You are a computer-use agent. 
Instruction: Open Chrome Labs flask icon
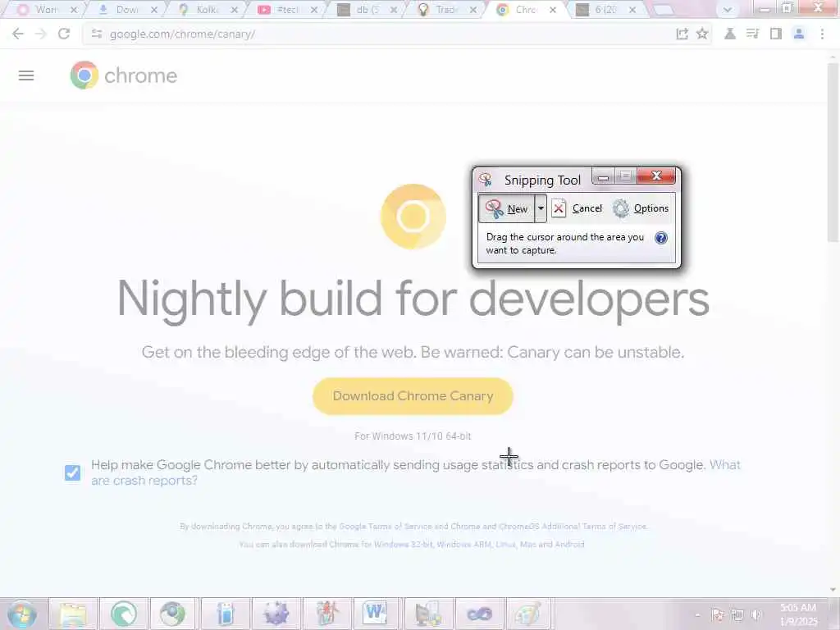(x=729, y=34)
